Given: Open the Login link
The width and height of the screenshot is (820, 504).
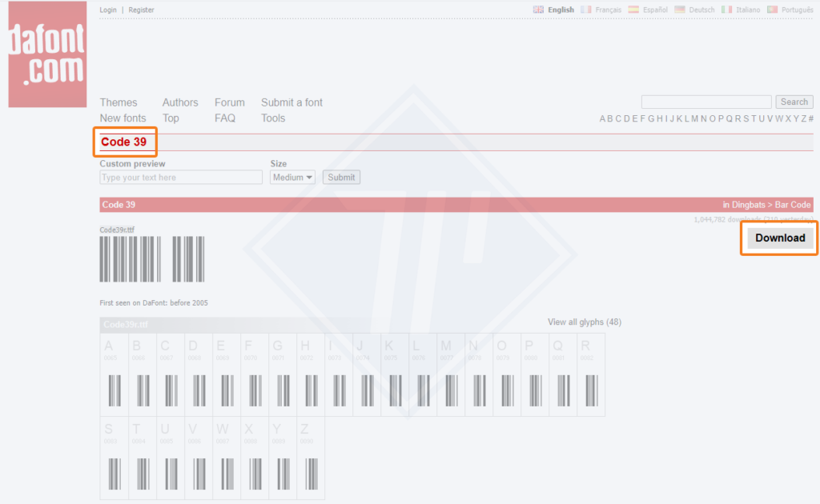Looking at the screenshot, I should (108, 10).
